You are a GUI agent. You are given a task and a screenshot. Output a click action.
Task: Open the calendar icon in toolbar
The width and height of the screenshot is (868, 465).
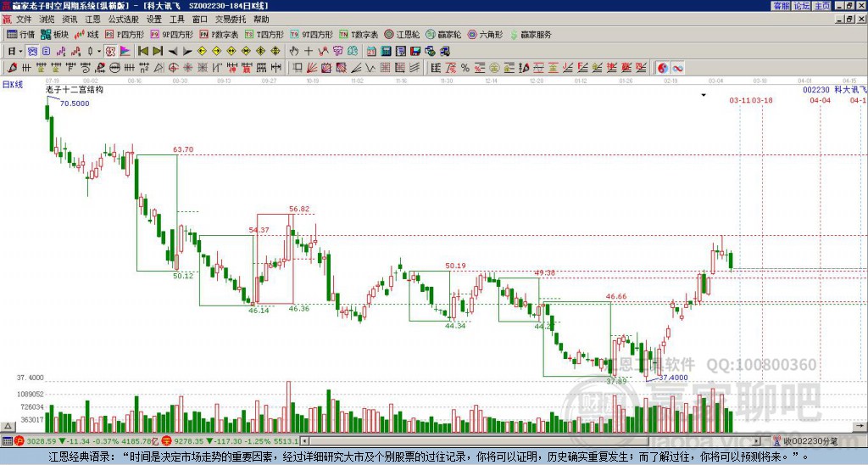click(371, 52)
